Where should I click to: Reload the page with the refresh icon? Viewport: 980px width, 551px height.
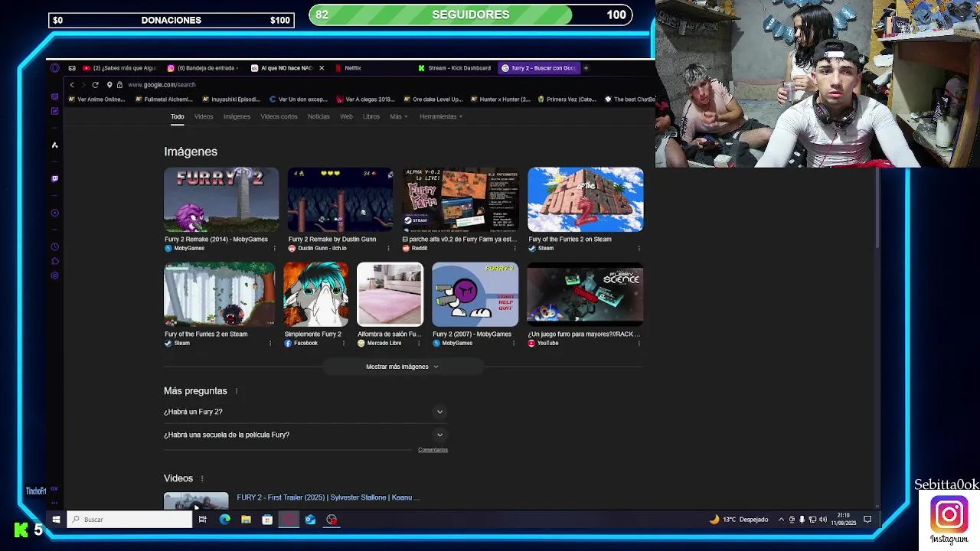click(95, 85)
